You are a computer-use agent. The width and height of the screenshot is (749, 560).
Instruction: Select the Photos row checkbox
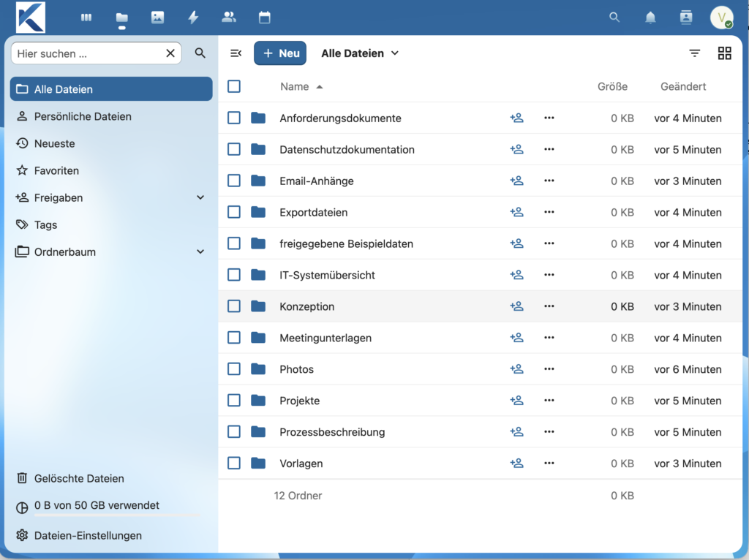pyautogui.click(x=234, y=369)
